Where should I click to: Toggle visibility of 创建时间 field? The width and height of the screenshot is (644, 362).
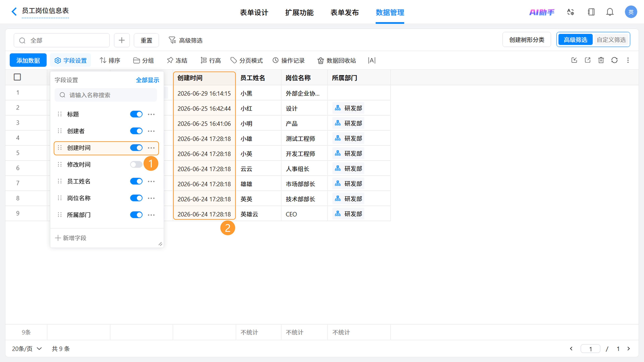pyautogui.click(x=136, y=148)
